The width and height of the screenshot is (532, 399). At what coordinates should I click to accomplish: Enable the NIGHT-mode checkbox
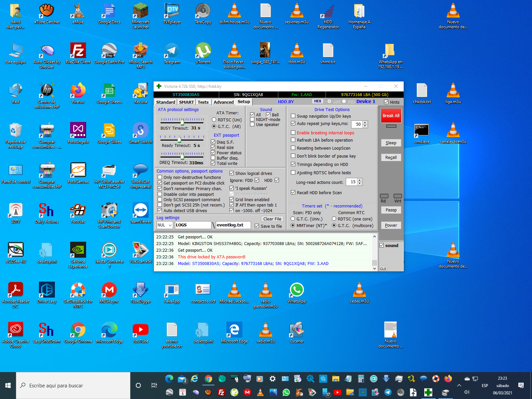(252, 120)
